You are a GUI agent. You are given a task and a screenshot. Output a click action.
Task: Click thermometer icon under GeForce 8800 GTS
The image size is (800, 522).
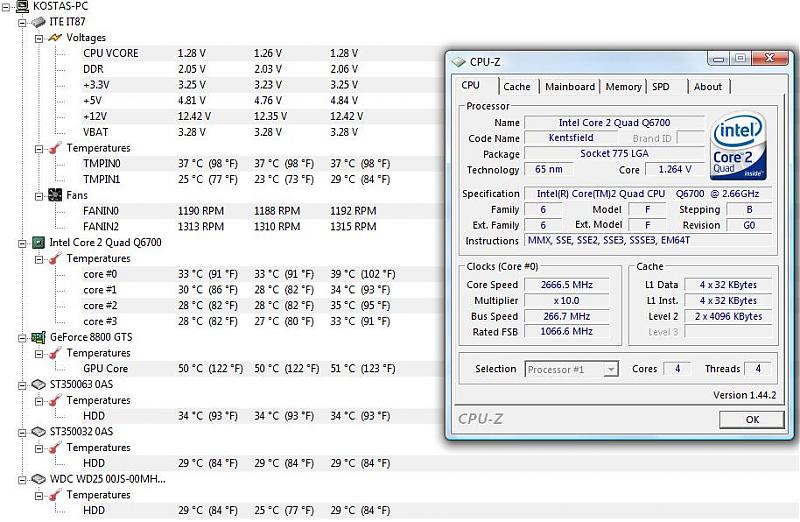click(55, 353)
